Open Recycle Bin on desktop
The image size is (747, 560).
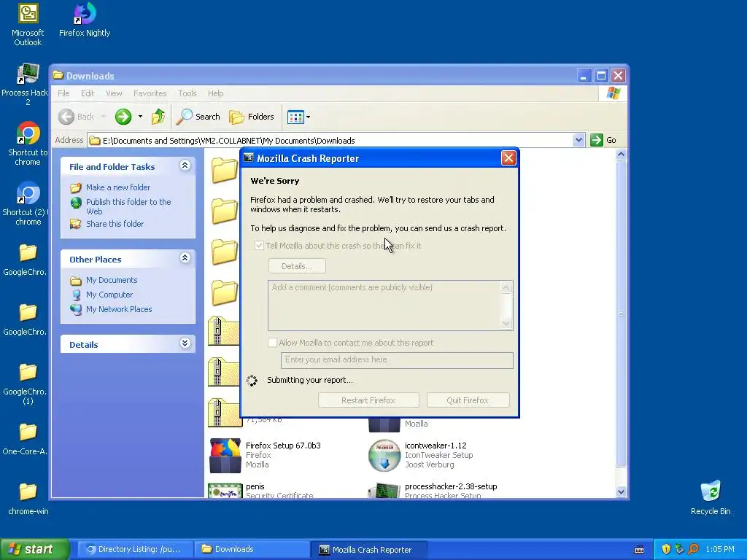tap(711, 497)
